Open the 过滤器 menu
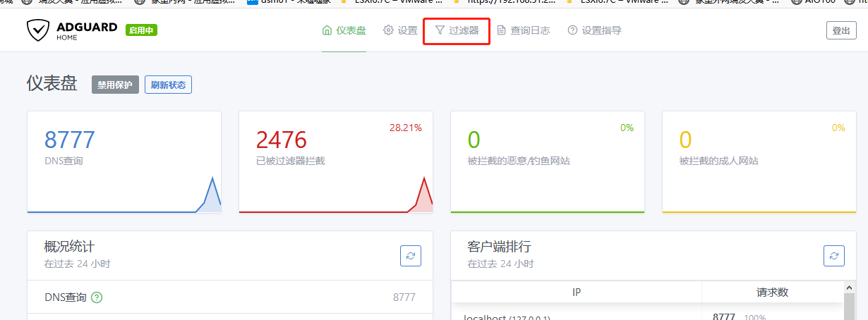Viewport: 868px width, 320px height. click(x=457, y=30)
